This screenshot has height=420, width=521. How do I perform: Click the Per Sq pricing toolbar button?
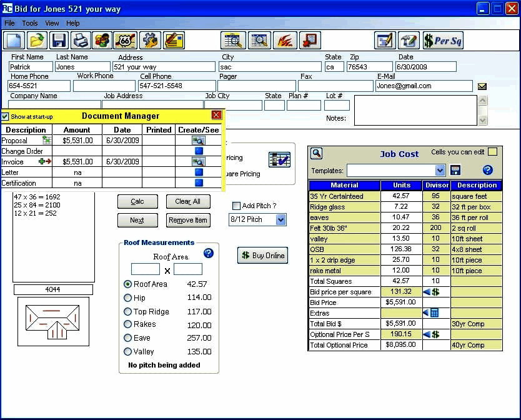(442, 41)
